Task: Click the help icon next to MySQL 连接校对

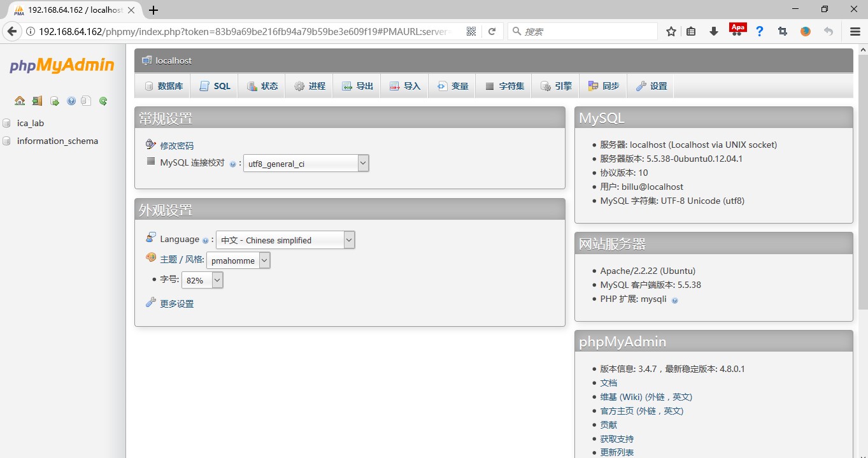Action: click(232, 164)
